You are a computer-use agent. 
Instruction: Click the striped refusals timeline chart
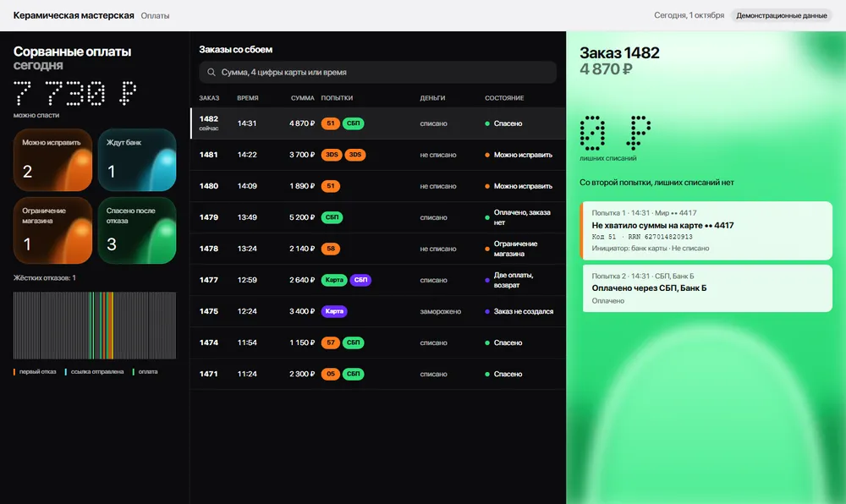[95, 326]
